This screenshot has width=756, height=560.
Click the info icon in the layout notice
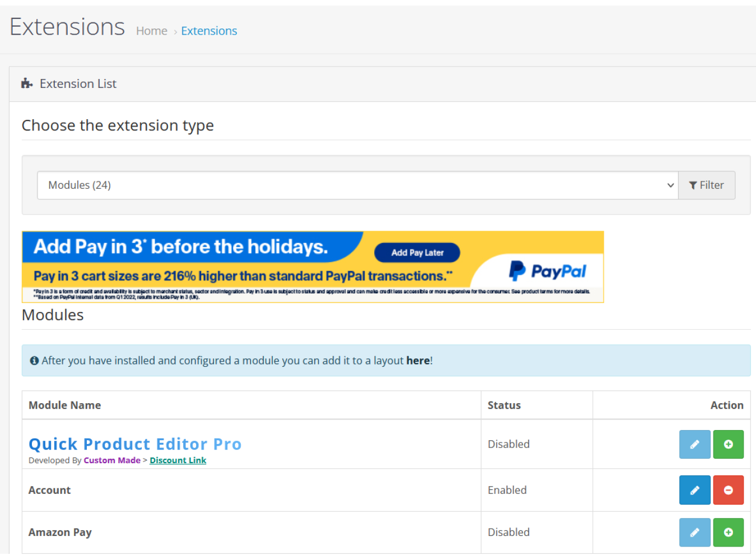click(x=34, y=361)
